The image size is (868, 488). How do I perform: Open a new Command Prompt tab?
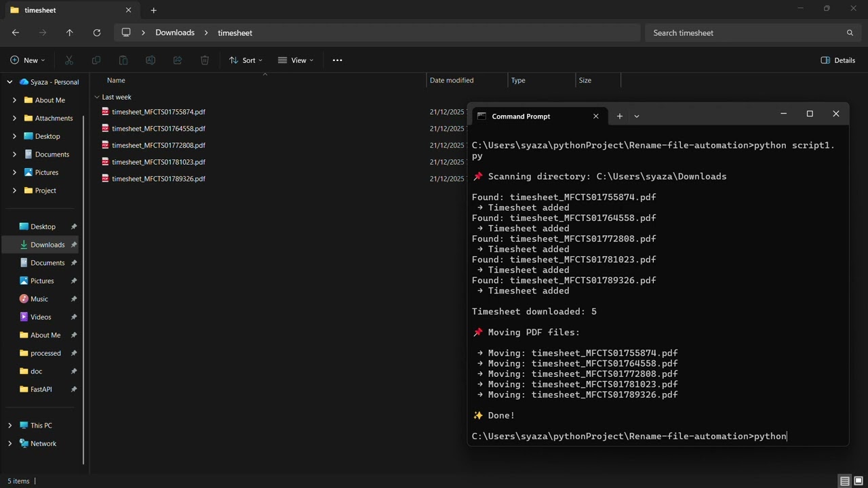619,117
